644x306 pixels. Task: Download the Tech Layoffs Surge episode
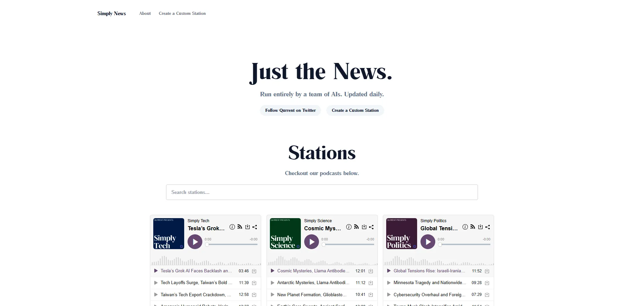tap(254, 283)
